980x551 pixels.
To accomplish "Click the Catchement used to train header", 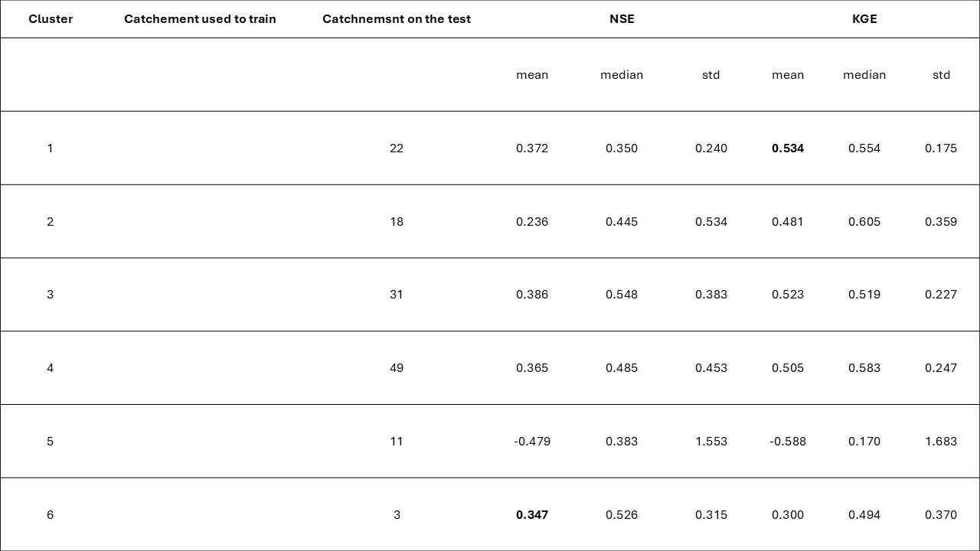I will point(200,19).
